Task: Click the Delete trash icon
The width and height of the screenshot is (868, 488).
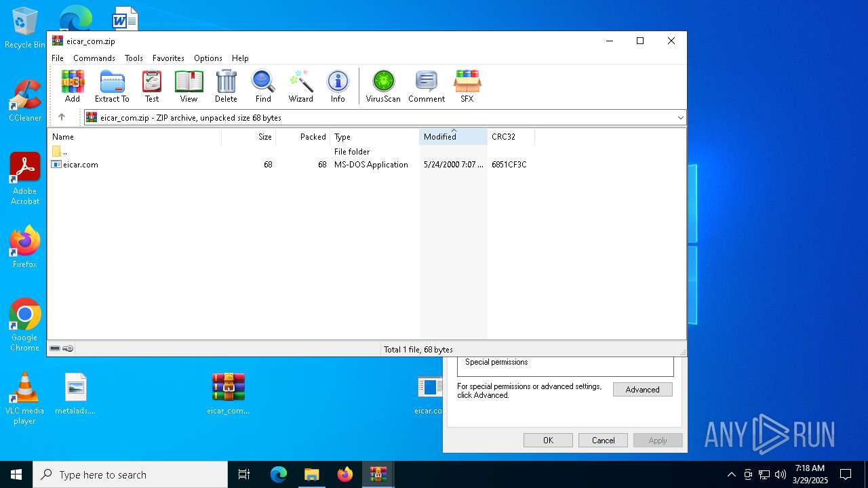Action: (x=226, y=86)
